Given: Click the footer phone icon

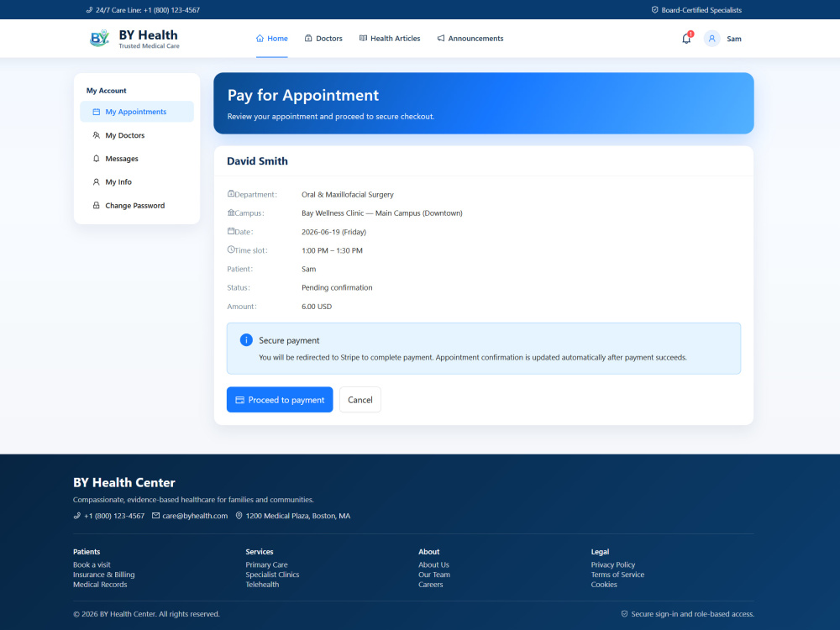Looking at the screenshot, I should [x=77, y=516].
